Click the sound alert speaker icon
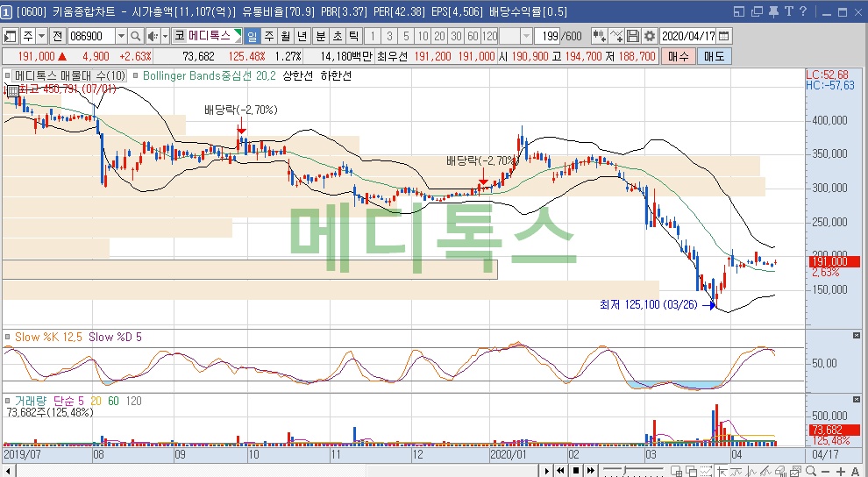868x477 pixels. (x=153, y=37)
